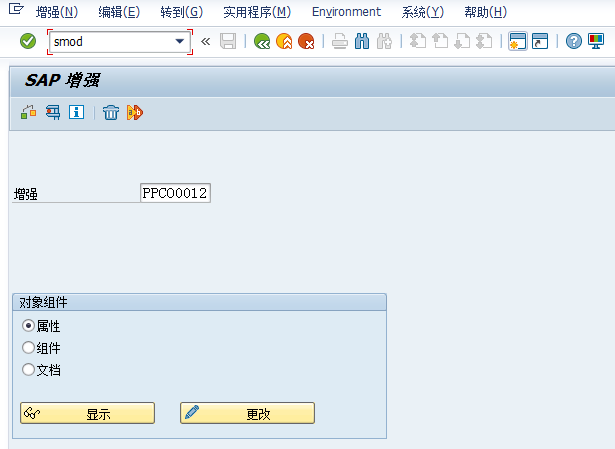
Task: Click the Find binoculars icon
Action: pyautogui.click(x=362, y=41)
